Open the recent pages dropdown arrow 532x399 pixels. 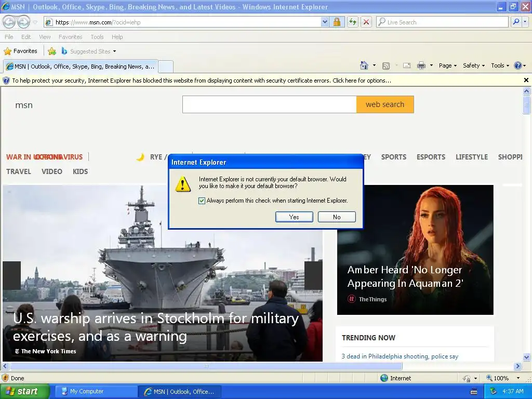pos(35,22)
